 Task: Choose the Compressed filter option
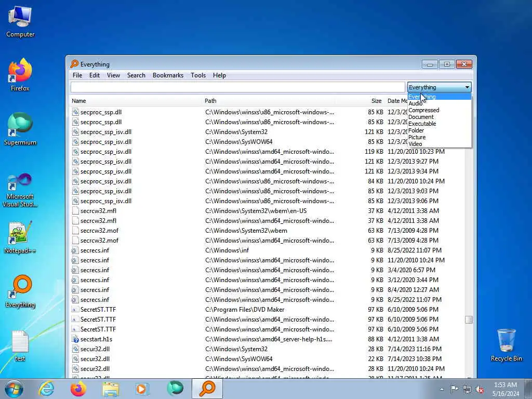[439, 110]
